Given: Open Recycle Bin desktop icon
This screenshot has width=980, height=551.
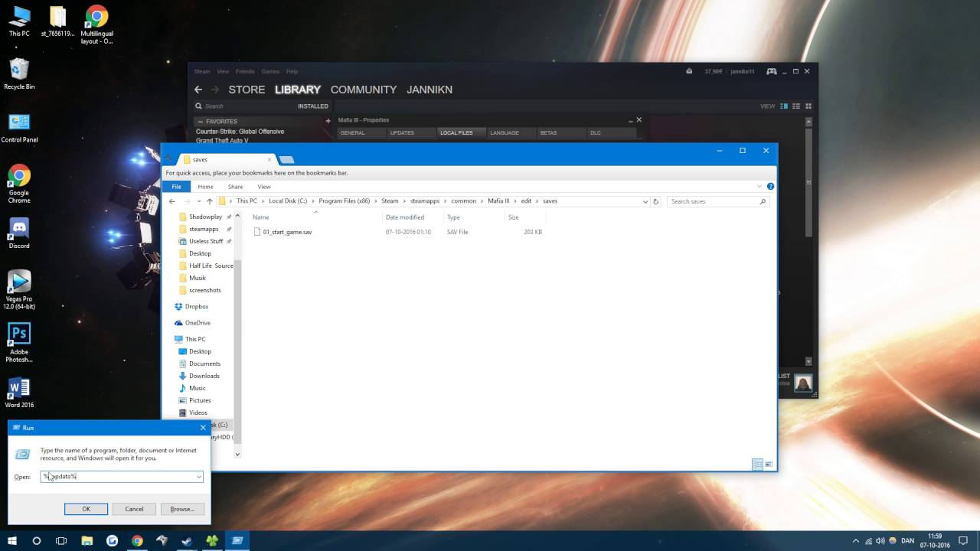Looking at the screenshot, I should pos(19,74).
